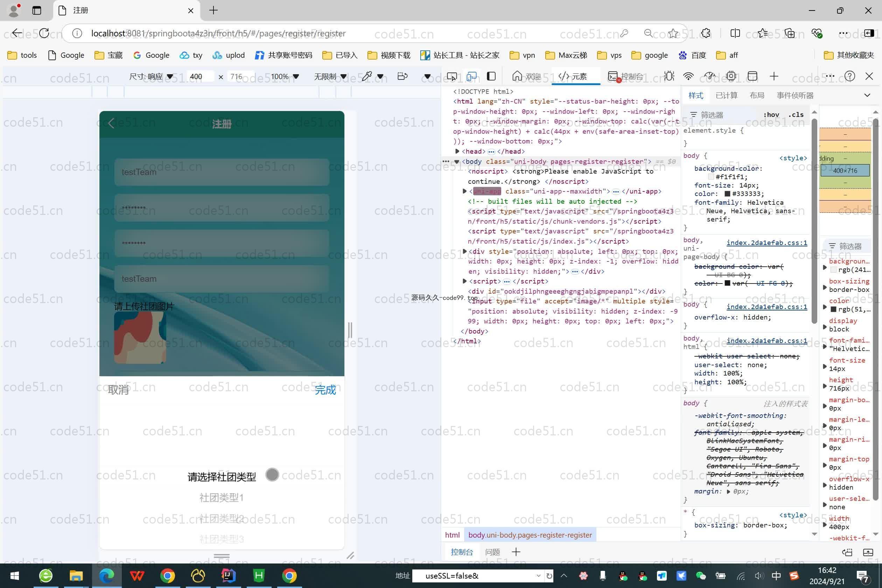Collapse the body element node
The height and width of the screenshot is (588, 882).
click(457, 162)
